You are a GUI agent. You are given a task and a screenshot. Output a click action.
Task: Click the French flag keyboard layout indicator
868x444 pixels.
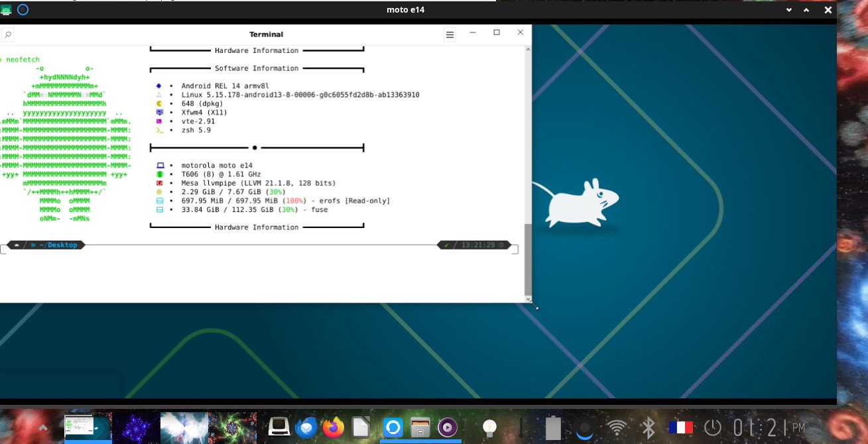pyautogui.click(x=680, y=427)
